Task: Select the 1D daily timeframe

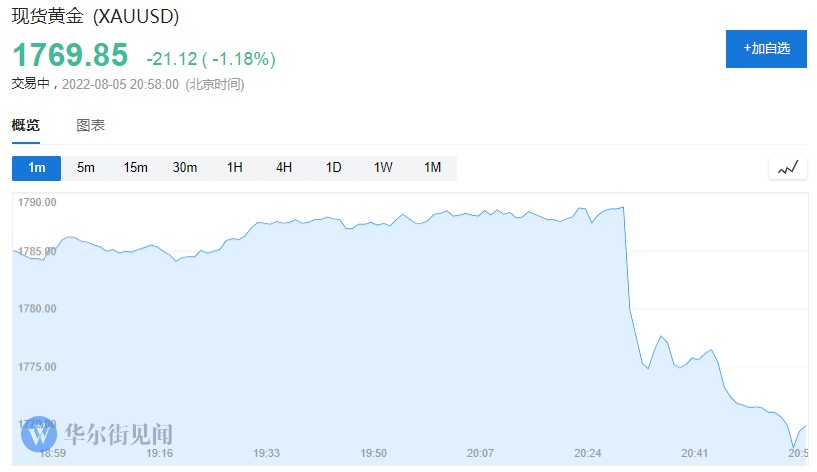Action: click(x=333, y=168)
